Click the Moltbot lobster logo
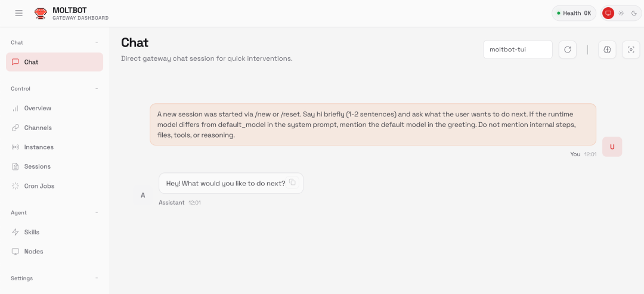Screen dimensions: 644x294 click(x=41, y=13)
